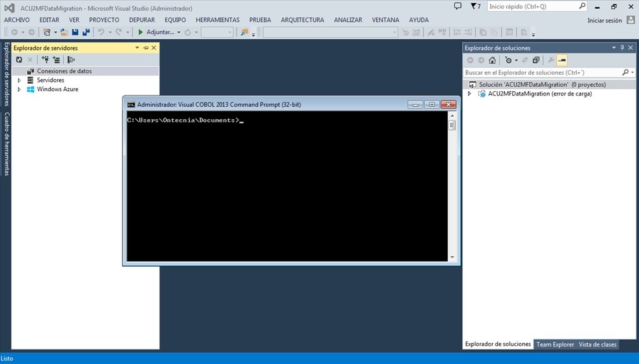Open the DEPURAR menu

(142, 20)
